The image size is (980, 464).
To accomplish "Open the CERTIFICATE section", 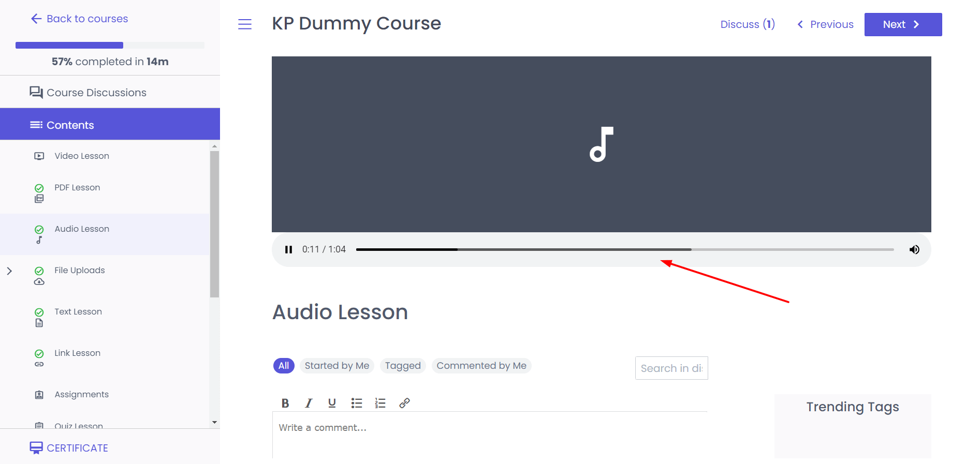I will pyautogui.click(x=69, y=448).
